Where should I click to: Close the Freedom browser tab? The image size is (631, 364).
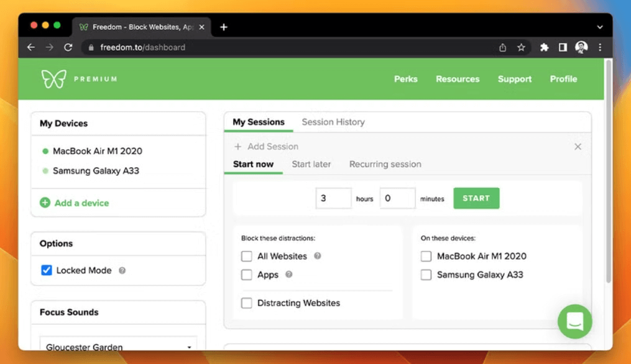point(201,27)
